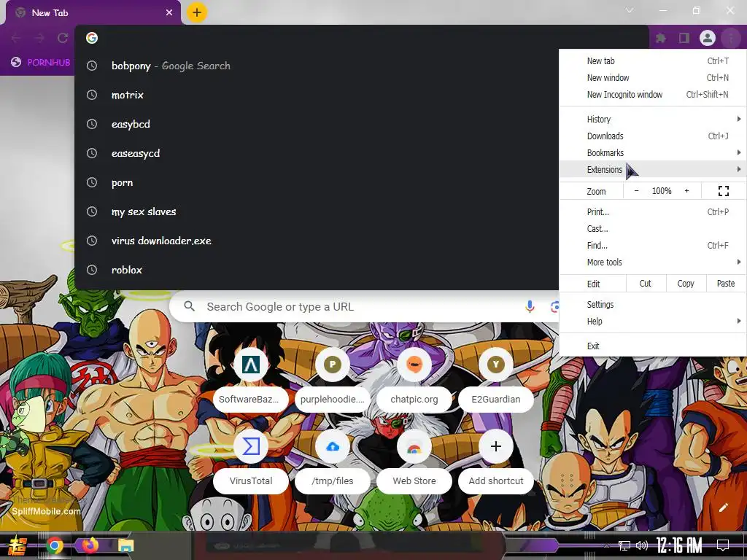Choose New Incognito window from the menu
The height and width of the screenshot is (560, 747).
click(653, 94)
